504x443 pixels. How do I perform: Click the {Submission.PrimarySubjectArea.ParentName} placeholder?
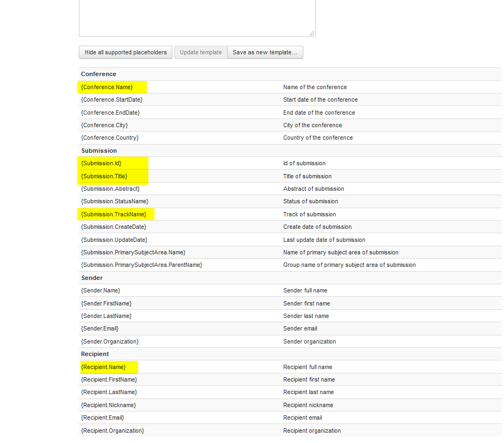(x=141, y=265)
